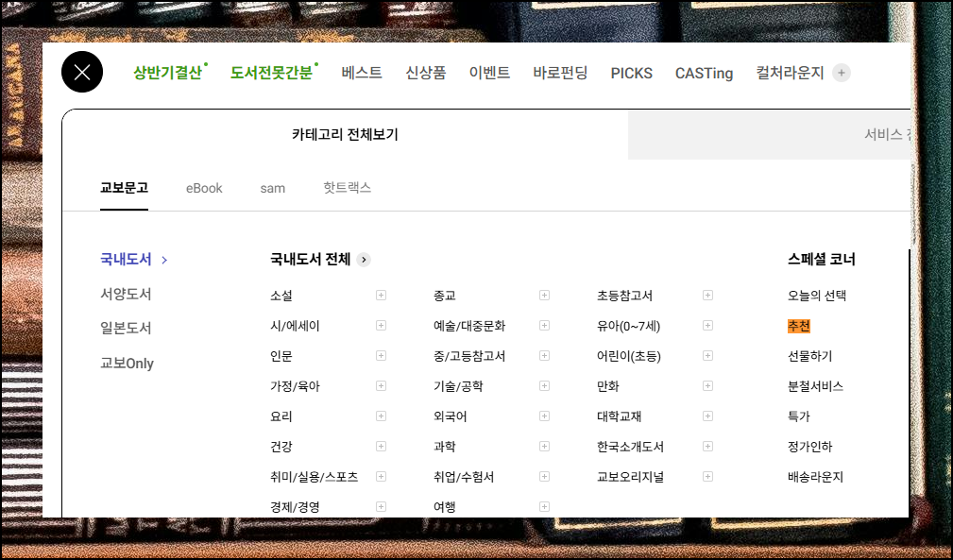Select the 카테고리 전체보기 tab
This screenshot has height=560, width=953.
[345, 134]
